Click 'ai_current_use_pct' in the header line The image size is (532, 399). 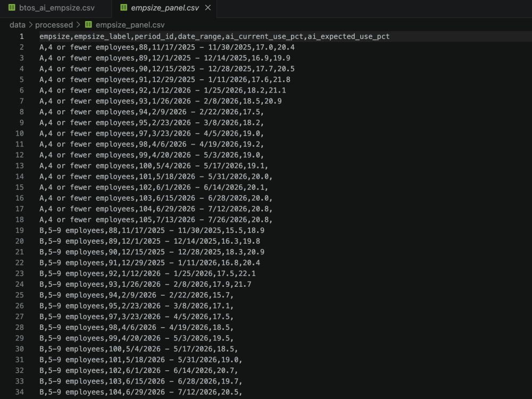pyautogui.click(x=264, y=36)
